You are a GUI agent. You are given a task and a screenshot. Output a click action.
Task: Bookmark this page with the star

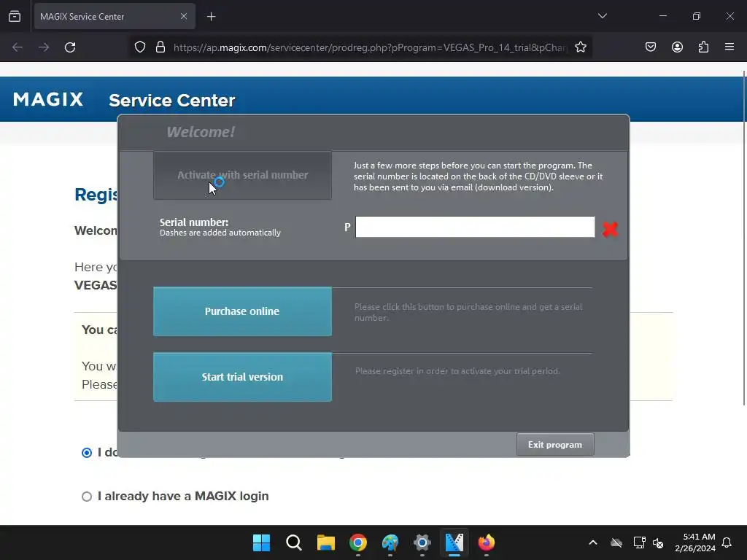pyautogui.click(x=580, y=47)
